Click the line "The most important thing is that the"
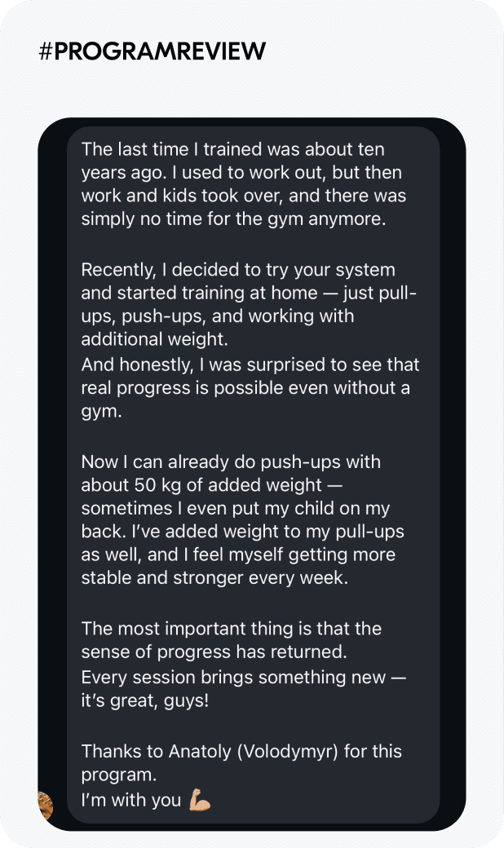Image resolution: width=504 pixels, height=848 pixels. 231,629
